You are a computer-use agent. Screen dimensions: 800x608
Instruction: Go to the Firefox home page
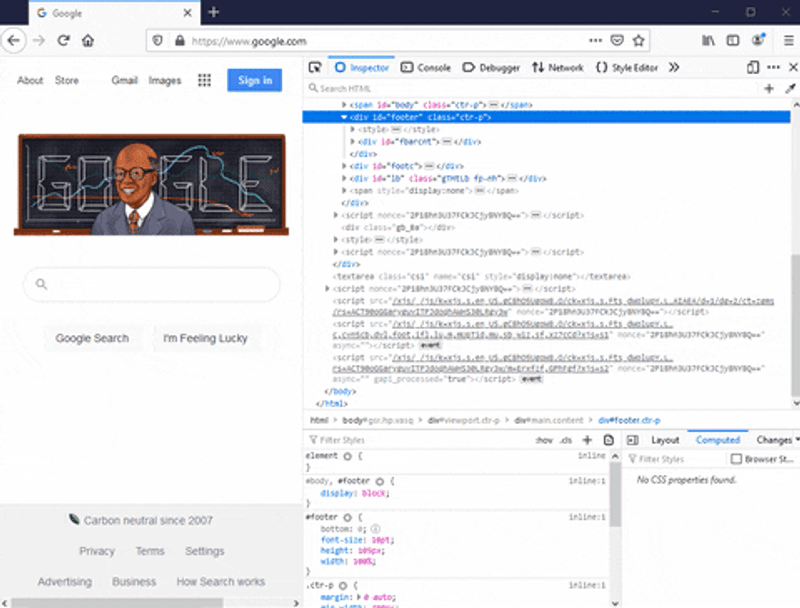click(x=88, y=40)
